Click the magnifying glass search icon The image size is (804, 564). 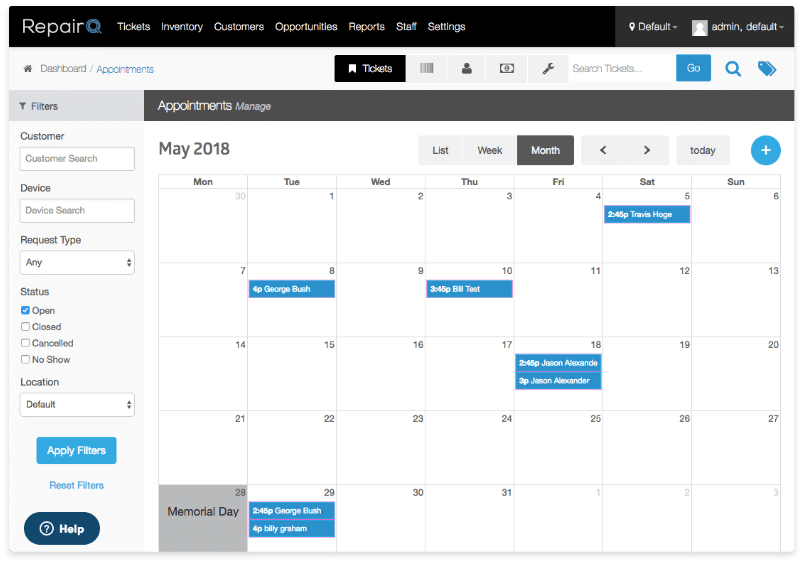pos(733,69)
